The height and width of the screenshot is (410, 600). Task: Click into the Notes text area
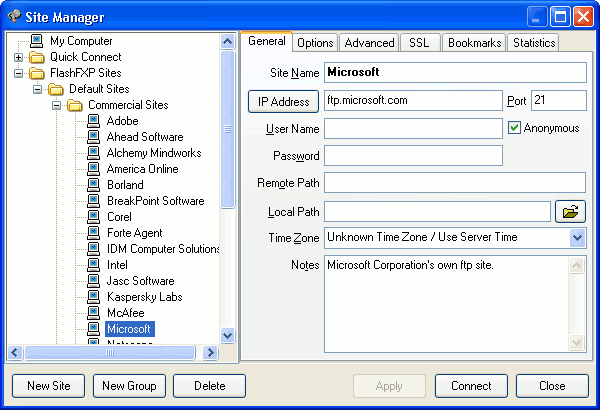(447, 304)
